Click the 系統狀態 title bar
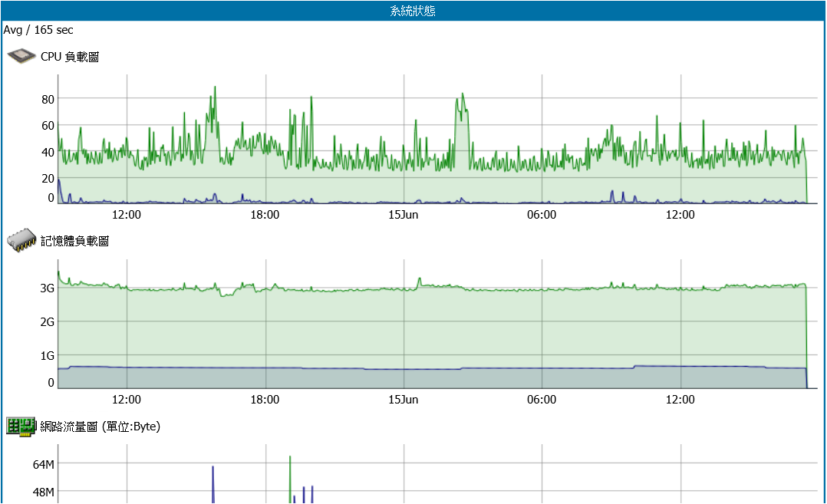 413,11
